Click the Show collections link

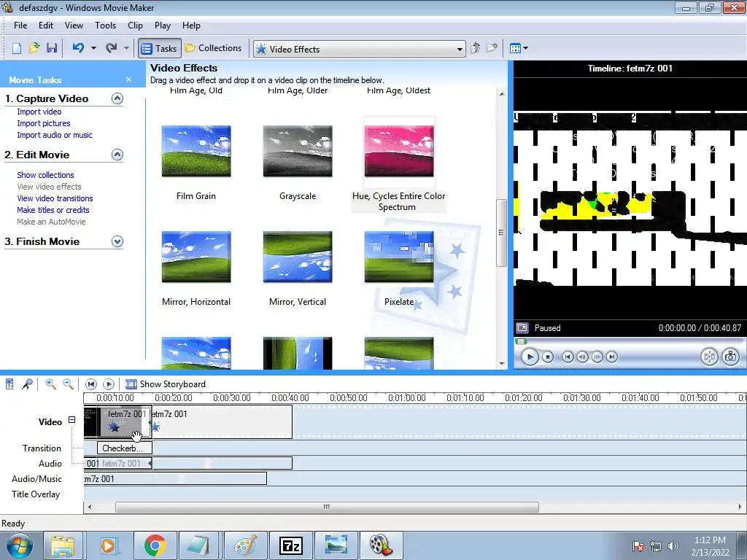(x=45, y=175)
